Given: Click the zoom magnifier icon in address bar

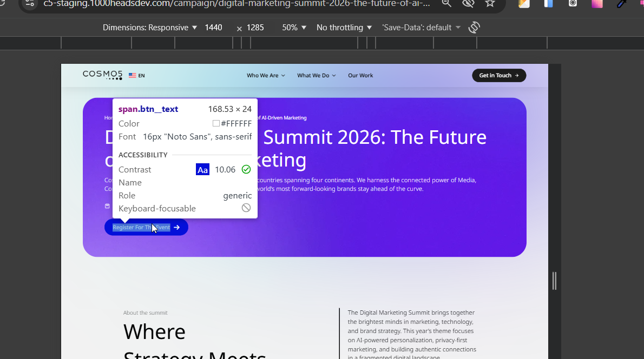Looking at the screenshot, I should (446, 3).
